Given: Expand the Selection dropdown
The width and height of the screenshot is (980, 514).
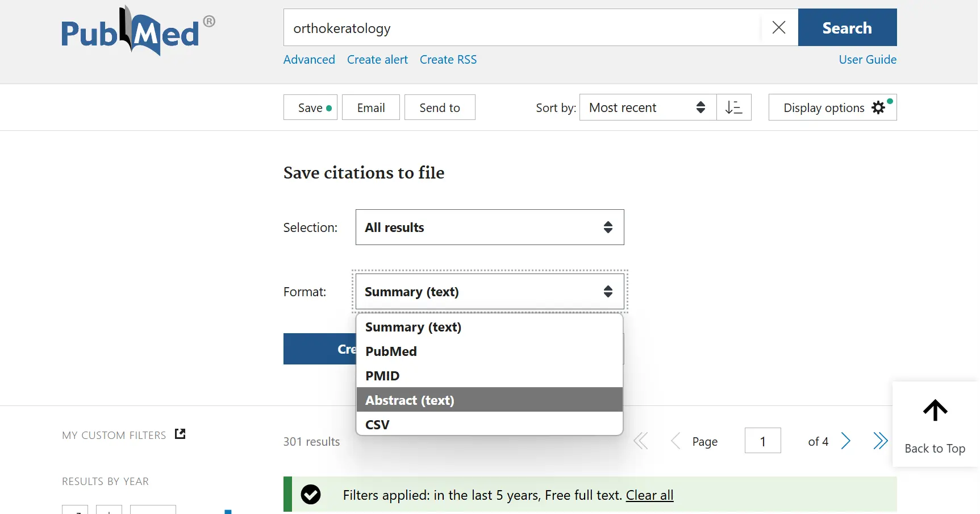Looking at the screenshot, I should click(489, 227).
